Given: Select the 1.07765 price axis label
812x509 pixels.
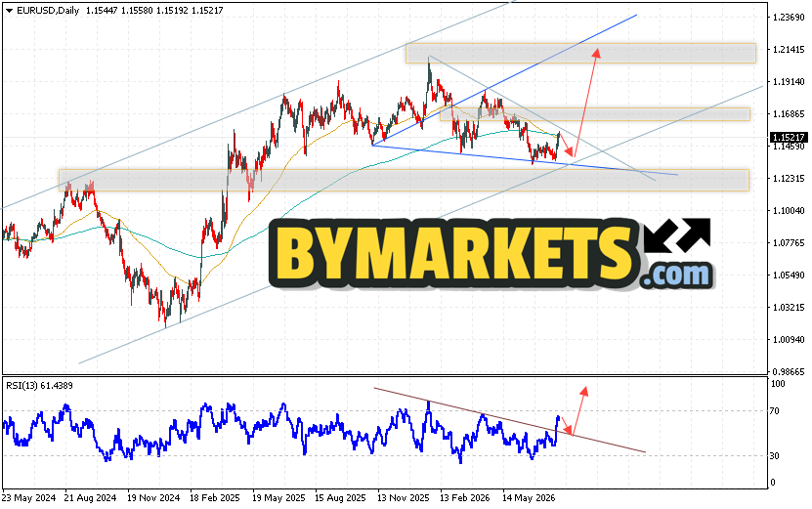Looking at the screenshot, I should 789,243.
